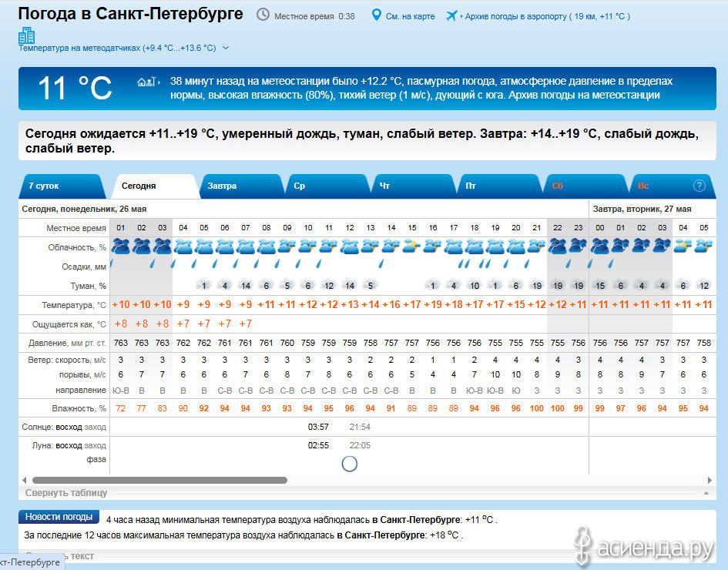Click the precipitation drop at hour 14
Image resolution: width=728 pixels, height=570 pixels.
pyautogui.click(x=381, y=263)
